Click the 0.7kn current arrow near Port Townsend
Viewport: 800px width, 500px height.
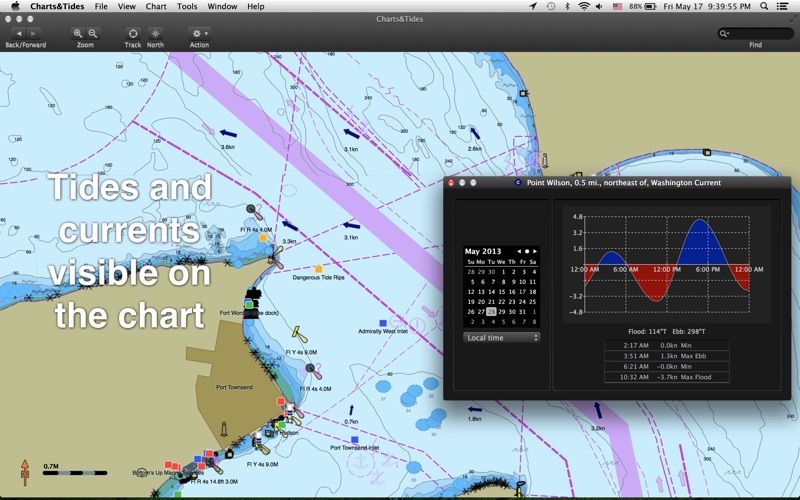(x=351, y=410)
